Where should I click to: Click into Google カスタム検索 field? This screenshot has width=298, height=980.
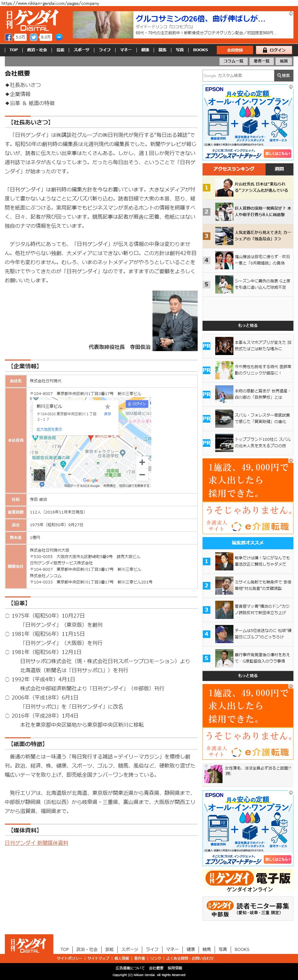click(238, 76)
